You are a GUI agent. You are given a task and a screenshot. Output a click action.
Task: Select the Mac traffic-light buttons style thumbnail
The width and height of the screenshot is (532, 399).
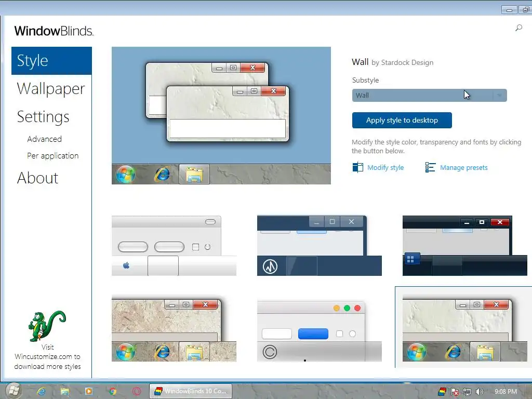[320, 331]
